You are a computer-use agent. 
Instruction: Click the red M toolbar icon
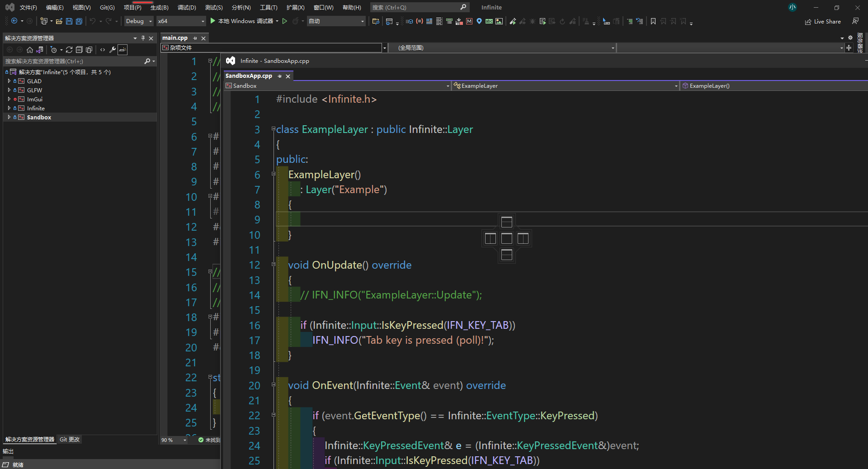tap(469, 21)
